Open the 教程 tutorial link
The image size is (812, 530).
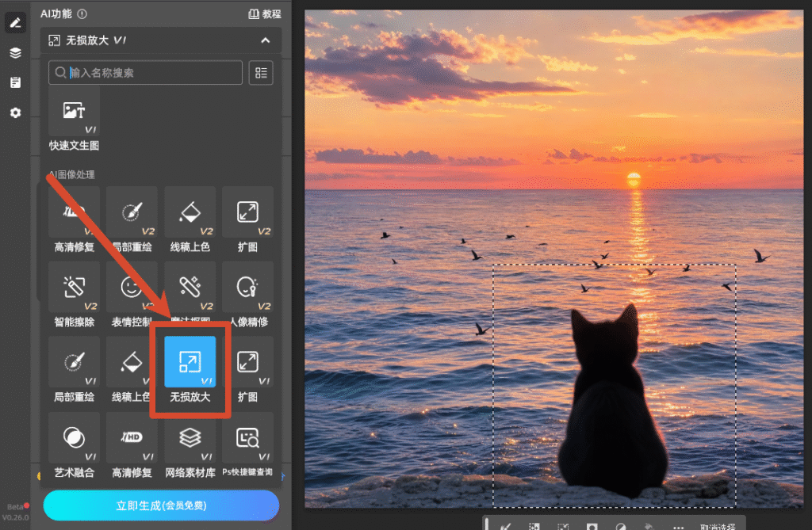tap(265, 14)
